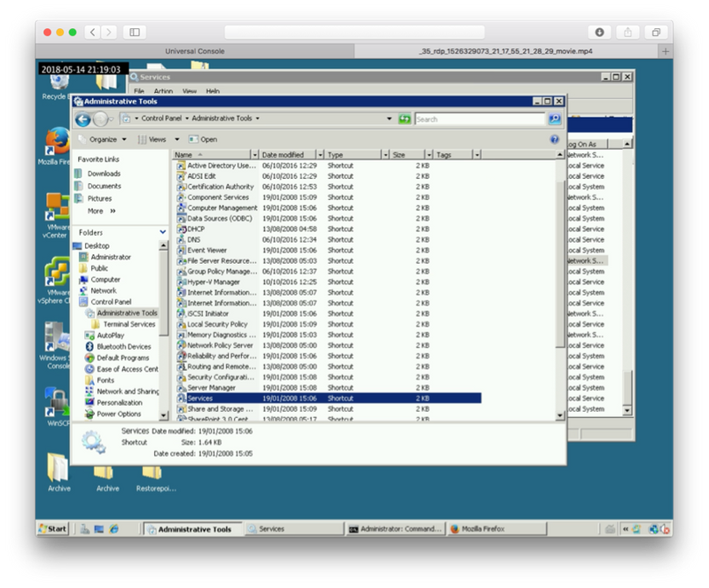Toggle the browser sidebar button
The image size is (709, 588).
click(135, 32)
